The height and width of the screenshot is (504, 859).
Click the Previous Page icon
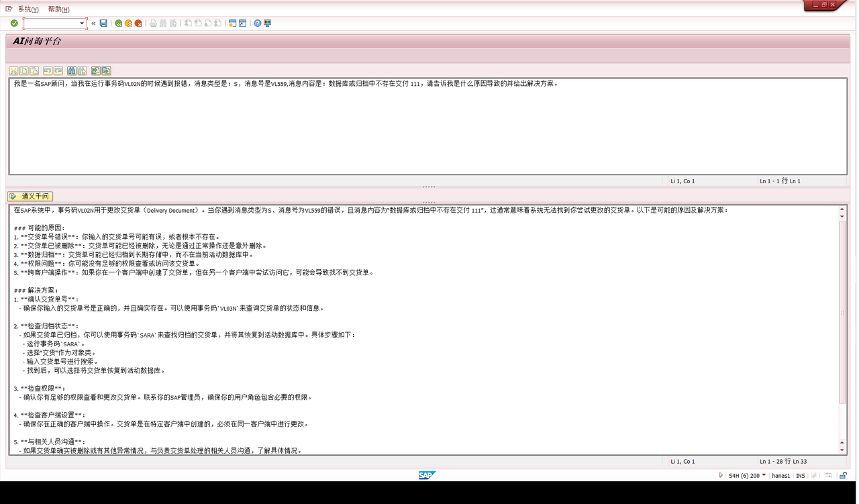coord(198,23)
